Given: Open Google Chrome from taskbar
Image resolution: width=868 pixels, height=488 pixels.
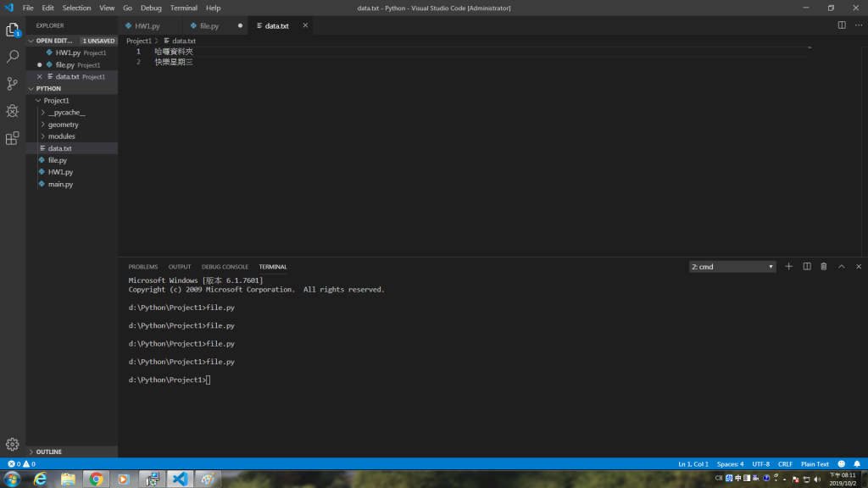Looking at the screenshot, I should coord(96,480).
